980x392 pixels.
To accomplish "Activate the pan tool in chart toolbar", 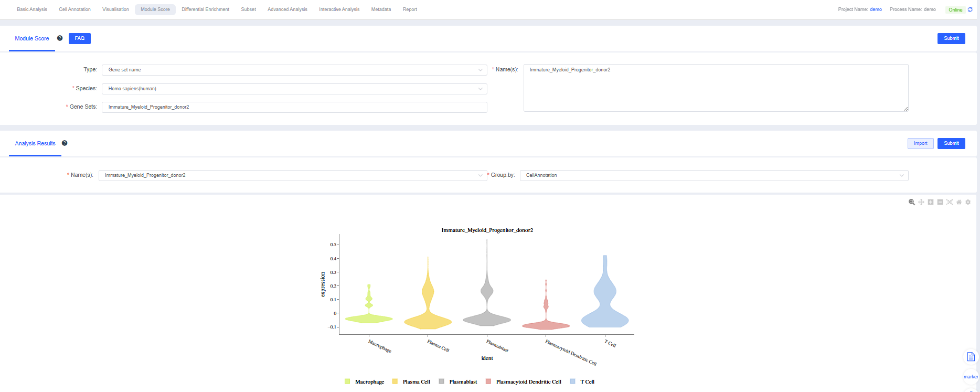I will coord(921,202).
